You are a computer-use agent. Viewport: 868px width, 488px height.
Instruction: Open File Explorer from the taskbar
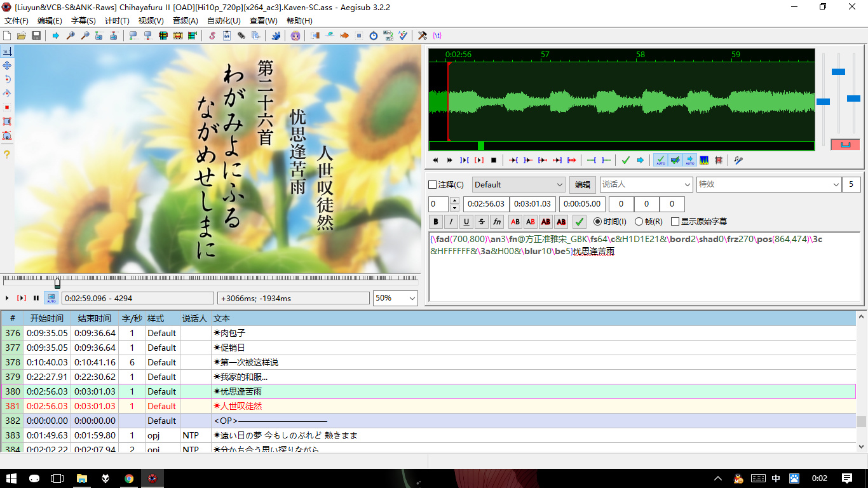pos(81,478)
